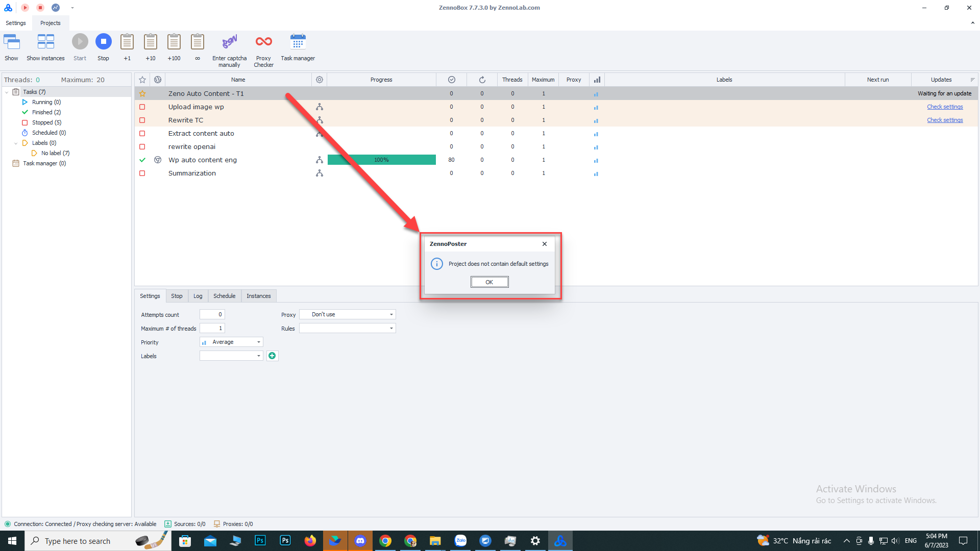The height and width of the screenshot is (551, 980).
Task: Open the Task manager calendar icon
Action: [298, 42]
